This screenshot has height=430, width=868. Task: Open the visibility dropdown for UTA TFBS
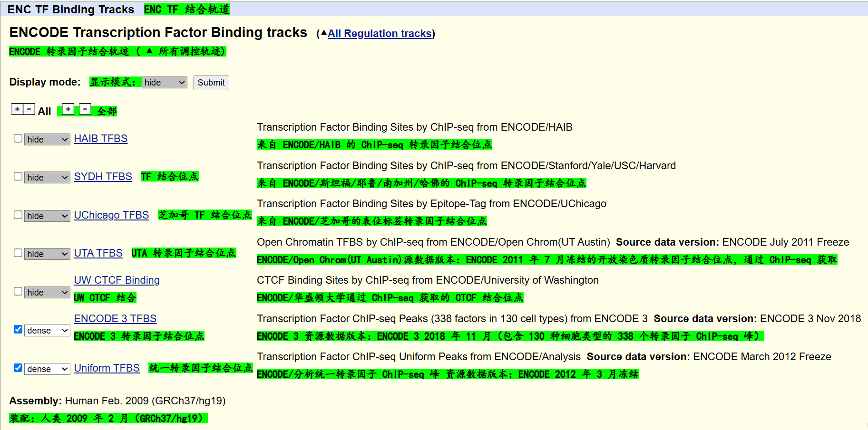point(47,254)
